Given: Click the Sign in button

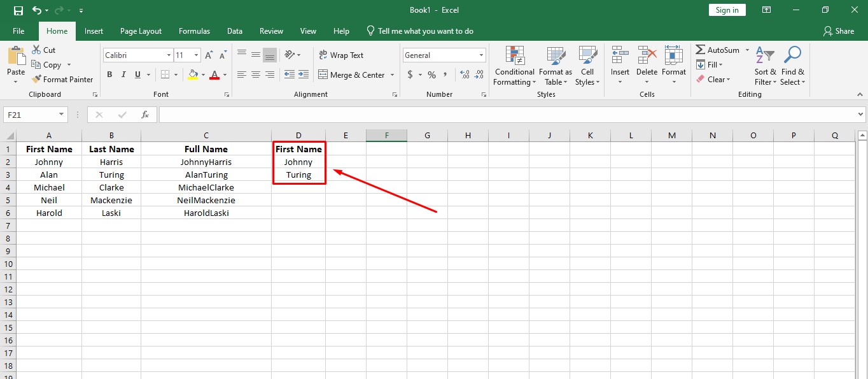Looking at the screenshot, I should 727,10.
